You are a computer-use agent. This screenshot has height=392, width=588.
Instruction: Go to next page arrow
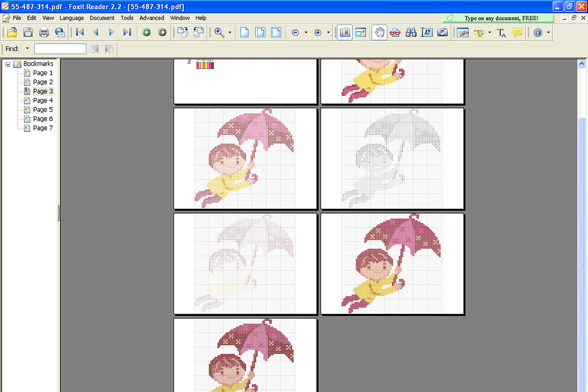pyautogui.click(x=112, y=32)
